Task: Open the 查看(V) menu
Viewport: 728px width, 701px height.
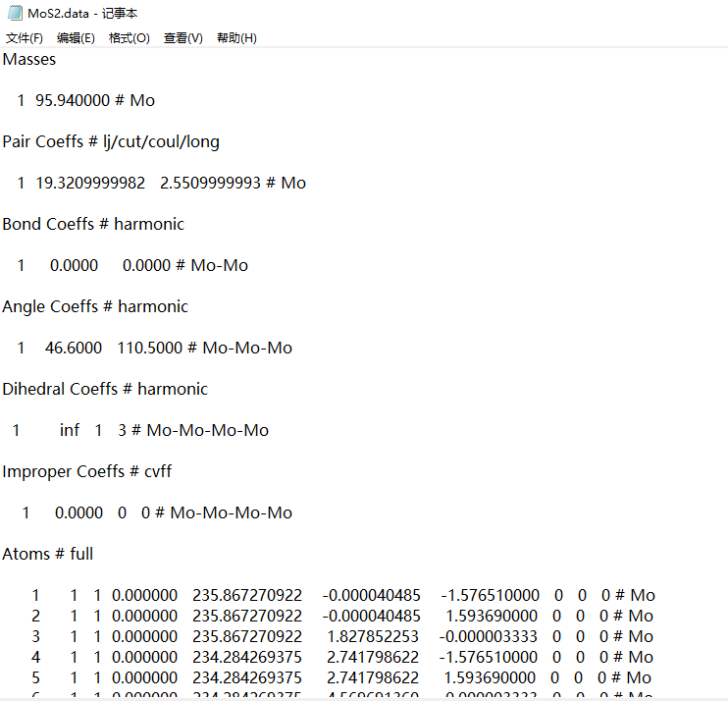Action: 183,38
